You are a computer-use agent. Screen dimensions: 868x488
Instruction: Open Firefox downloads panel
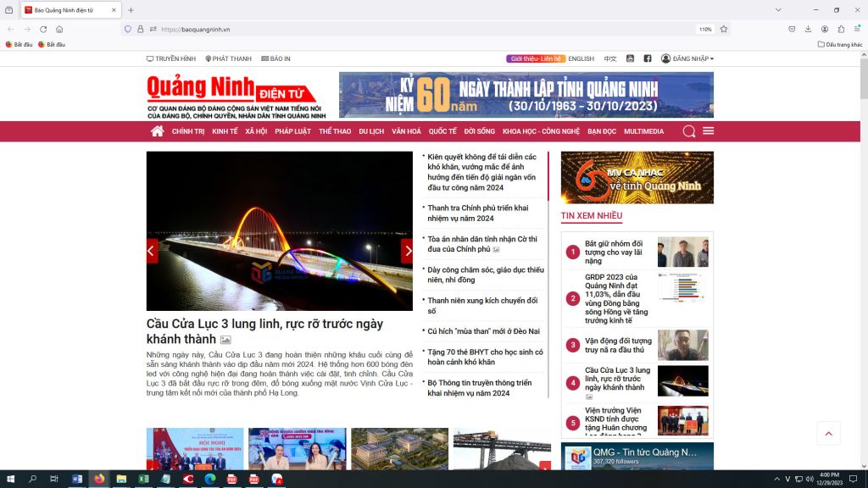coord(808,30)
